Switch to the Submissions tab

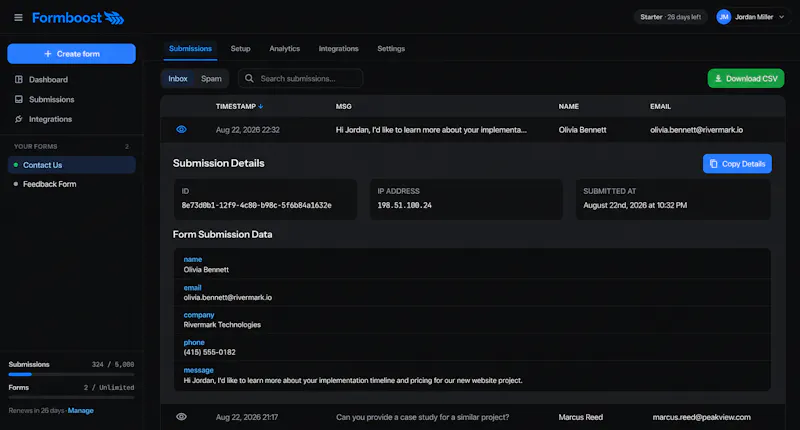190,48
